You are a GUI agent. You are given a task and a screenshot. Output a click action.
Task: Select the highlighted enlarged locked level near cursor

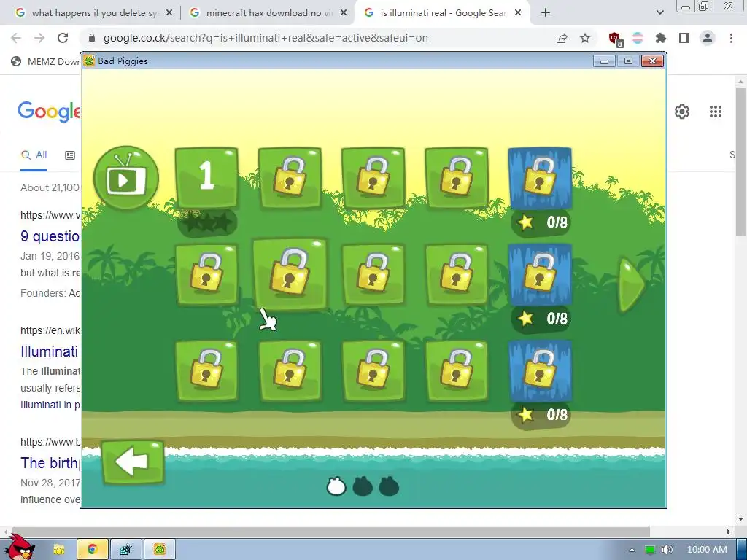click(x=290, y=274)
